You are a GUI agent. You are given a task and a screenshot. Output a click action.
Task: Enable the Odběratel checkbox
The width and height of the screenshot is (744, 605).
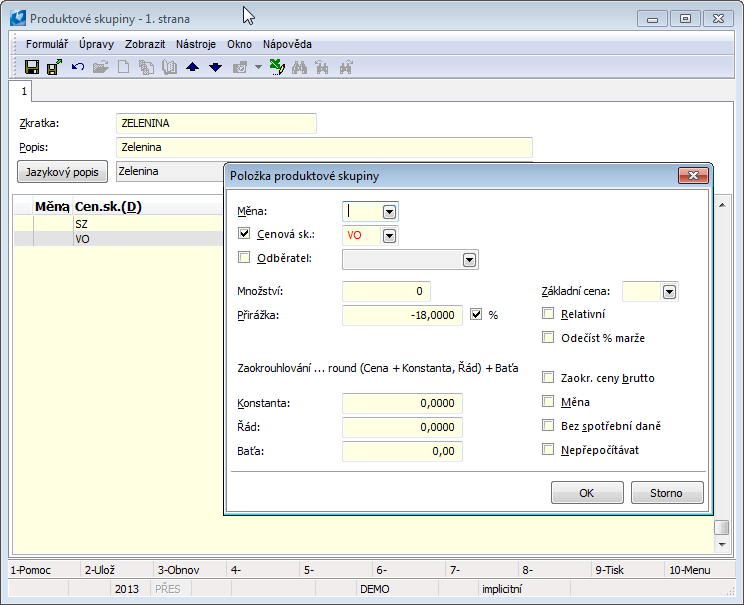point(245,259)
